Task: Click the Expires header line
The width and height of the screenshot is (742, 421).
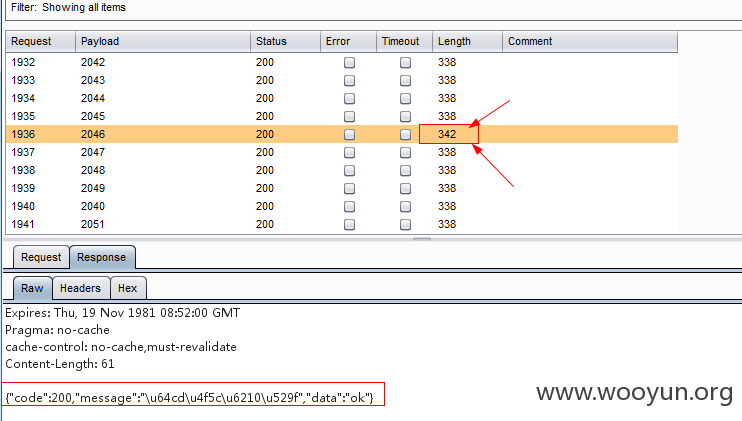Action: click(x=123, y=313)
